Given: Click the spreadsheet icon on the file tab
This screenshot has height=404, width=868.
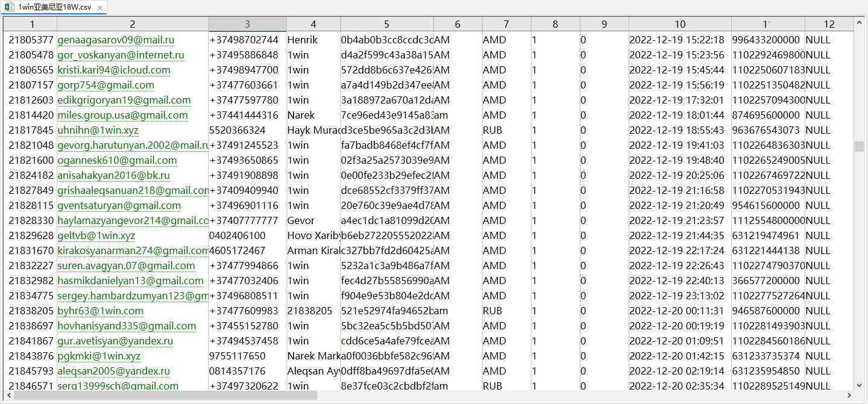Looking at the screenshot, I should click(x=9, y=7).
